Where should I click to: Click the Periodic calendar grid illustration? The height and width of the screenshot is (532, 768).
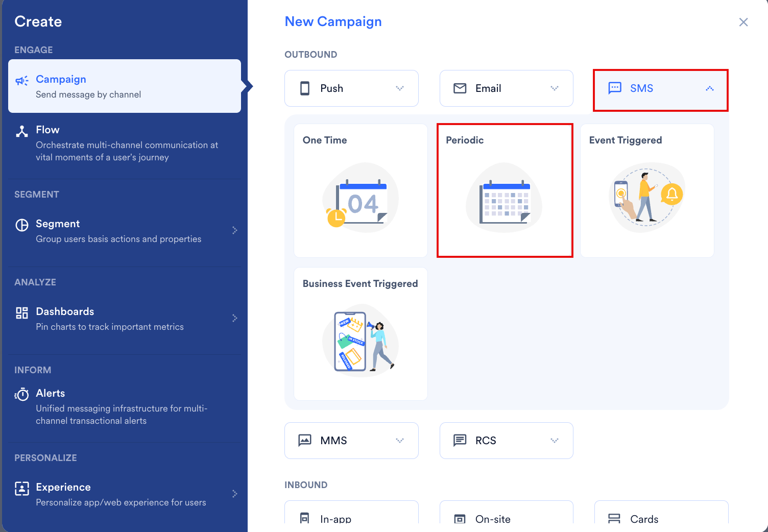coord(504,198)
